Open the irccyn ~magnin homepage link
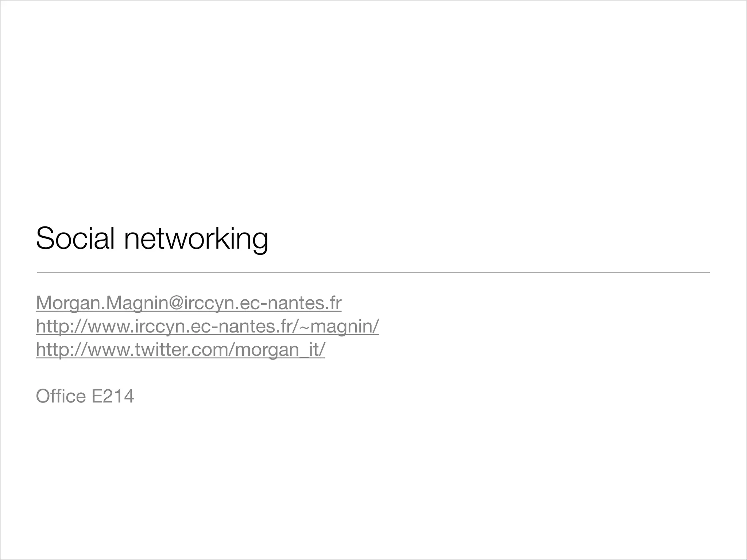This screenshot has width=747, height=560. (208, 326)
